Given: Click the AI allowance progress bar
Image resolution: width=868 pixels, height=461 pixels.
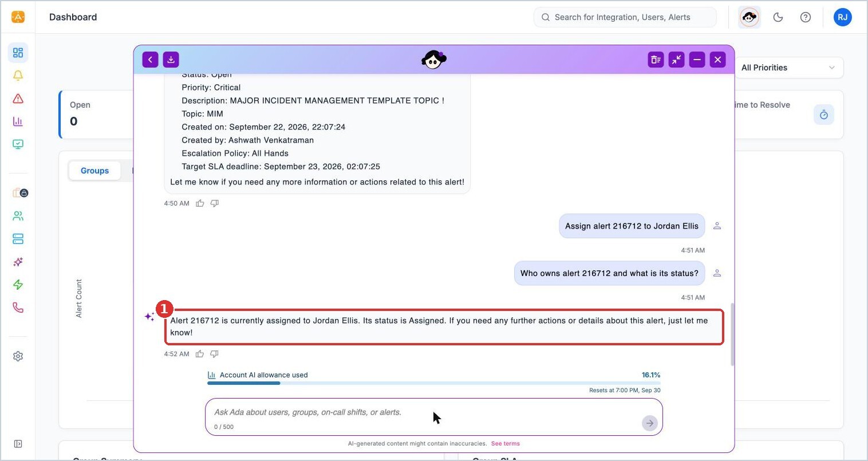Looking at the screenshot, I should (433, 383).
